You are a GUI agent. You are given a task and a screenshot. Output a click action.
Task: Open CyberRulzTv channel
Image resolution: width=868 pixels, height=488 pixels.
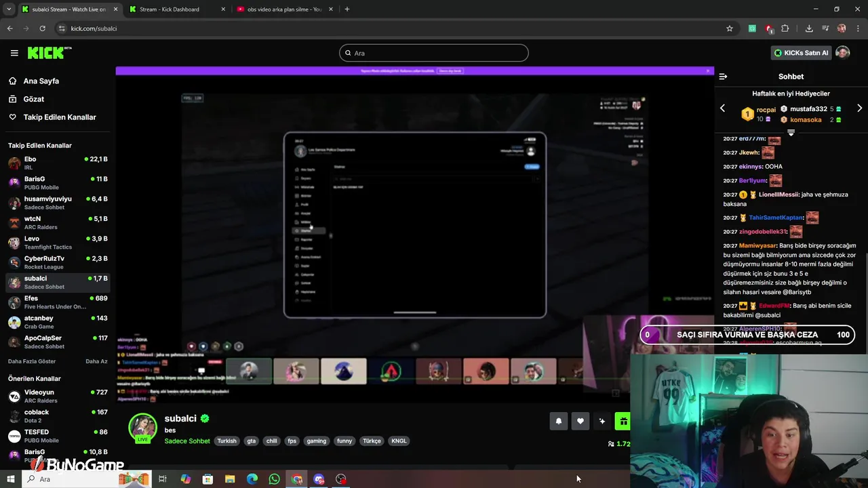pyautogui.click(x=58, y=262)
